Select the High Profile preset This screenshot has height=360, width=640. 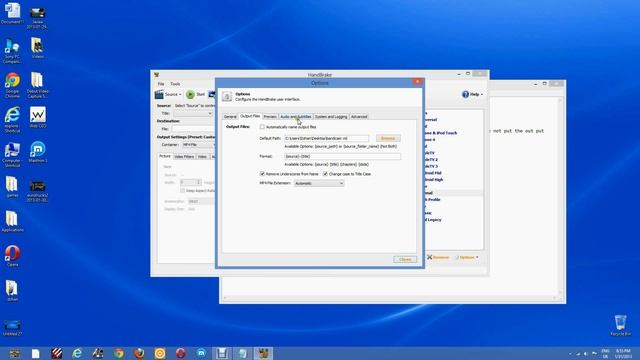pyautogui.click(x=433, y=200)
